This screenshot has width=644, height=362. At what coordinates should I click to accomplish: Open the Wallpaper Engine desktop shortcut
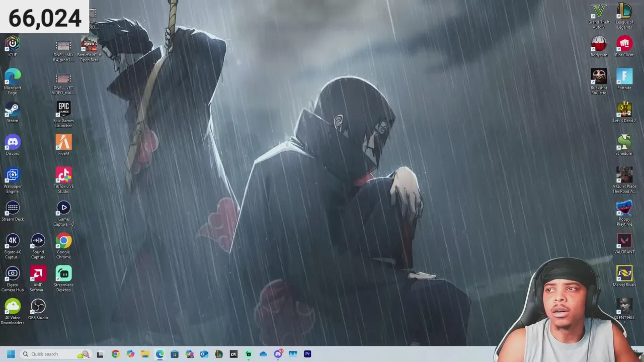[x=13, y=180]
